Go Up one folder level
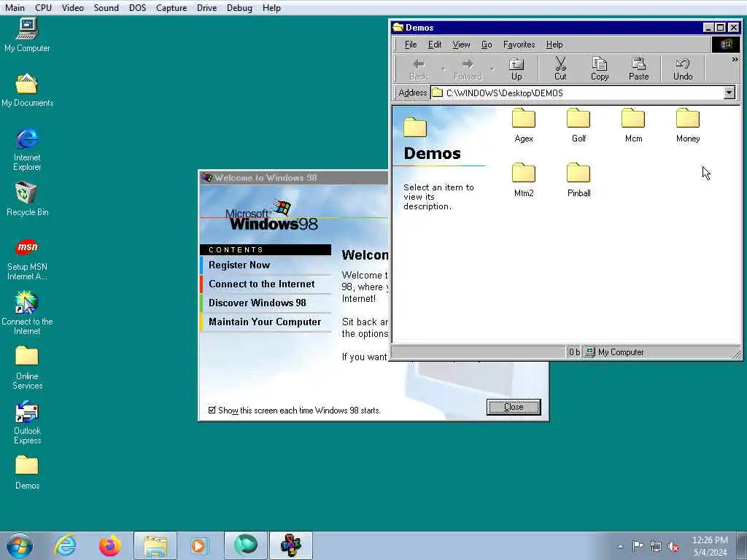Viewport: 747px width, 560px height. (x=516, y=69)
